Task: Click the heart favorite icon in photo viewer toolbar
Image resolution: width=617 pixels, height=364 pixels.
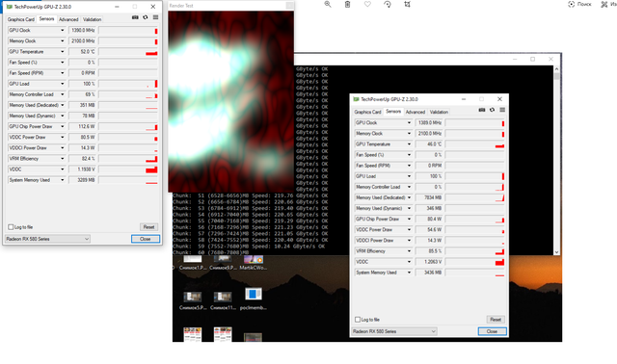Action: (x=367, y=4)
